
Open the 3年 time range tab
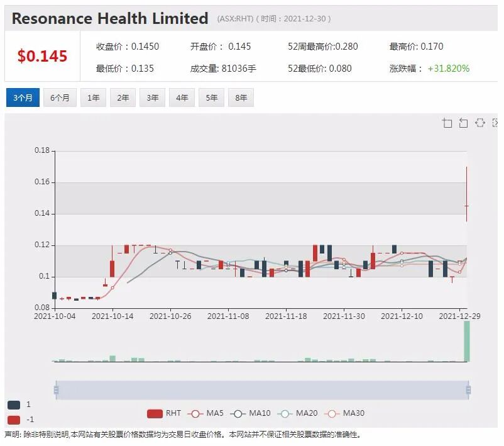point(152,98)
